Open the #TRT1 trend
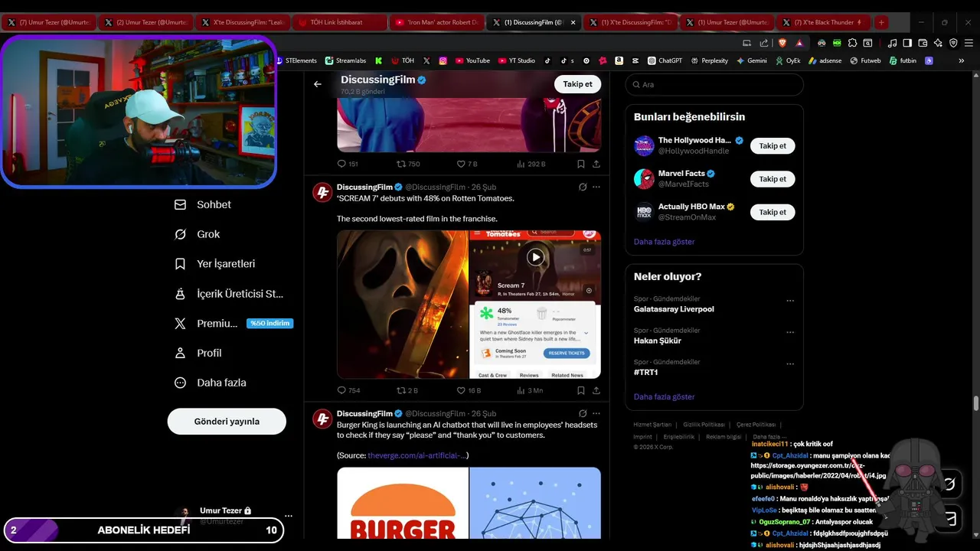Image resolution: width=980 pixels, height=551 pixels. 645,372
